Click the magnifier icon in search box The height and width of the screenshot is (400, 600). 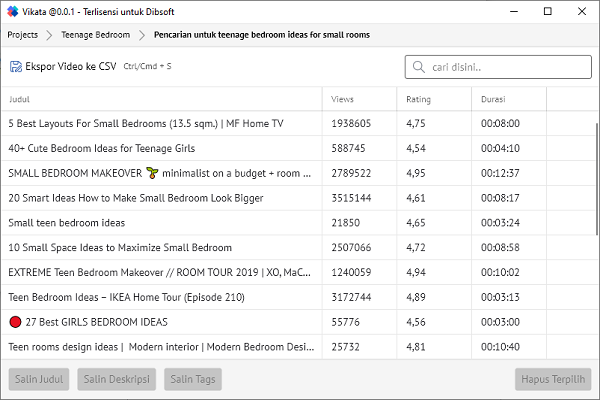pos(419,67)
